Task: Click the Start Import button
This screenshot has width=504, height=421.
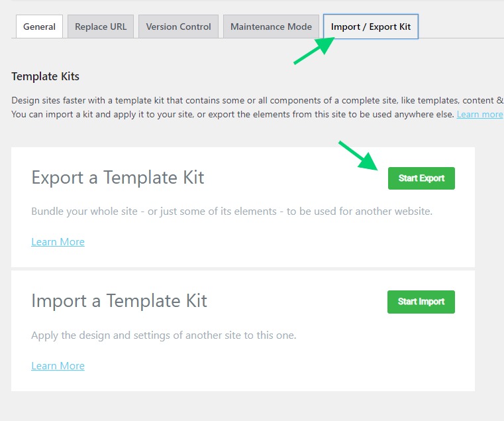Action: [421, 302]
